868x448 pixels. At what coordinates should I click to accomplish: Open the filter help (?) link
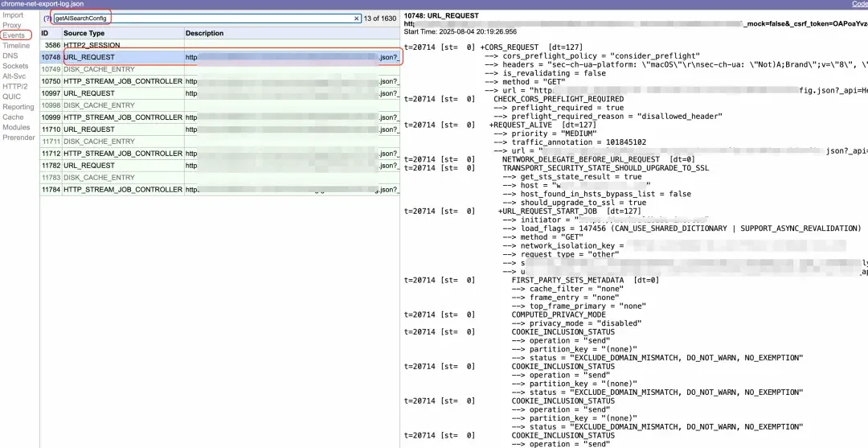(47, 18)
